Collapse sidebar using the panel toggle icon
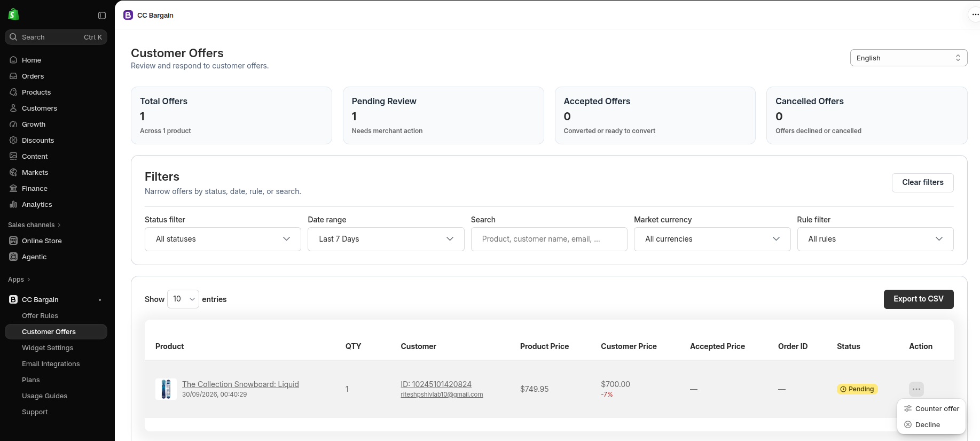 click(102, 16)
